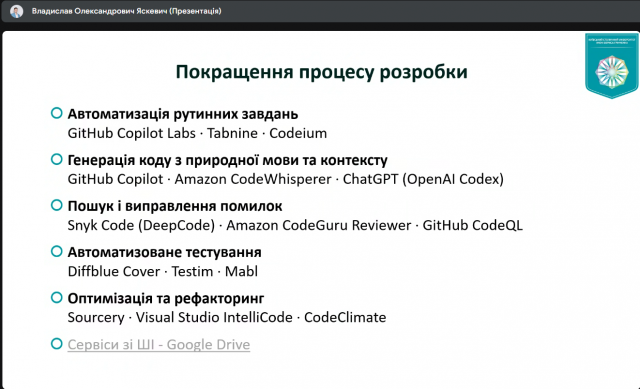Select heading 'Генерація коду з природної мови та контексту'

coord(227,160)
